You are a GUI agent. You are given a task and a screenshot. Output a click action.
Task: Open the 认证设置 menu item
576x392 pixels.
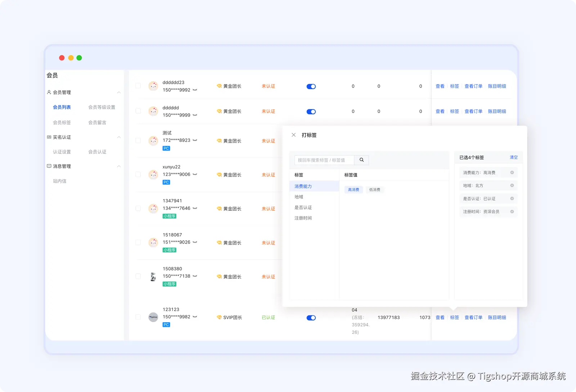(62, 152)
